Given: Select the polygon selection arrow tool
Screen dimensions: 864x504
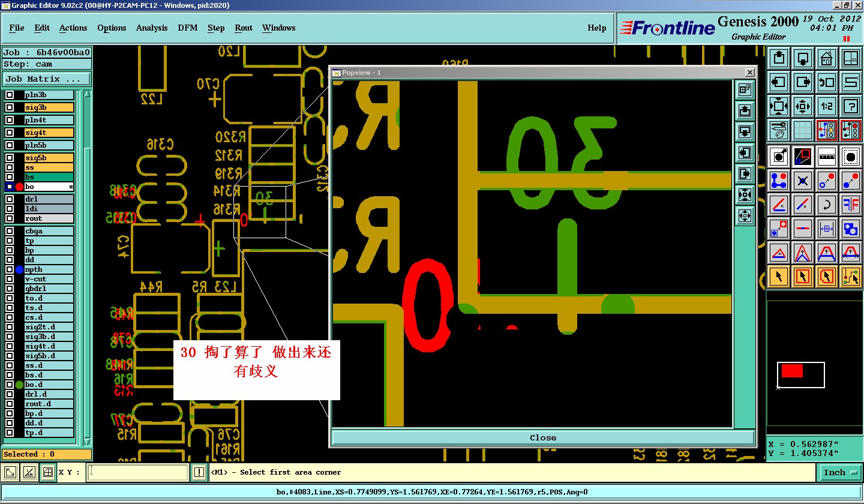Looking at the screenshot, I should click(826, 277).
